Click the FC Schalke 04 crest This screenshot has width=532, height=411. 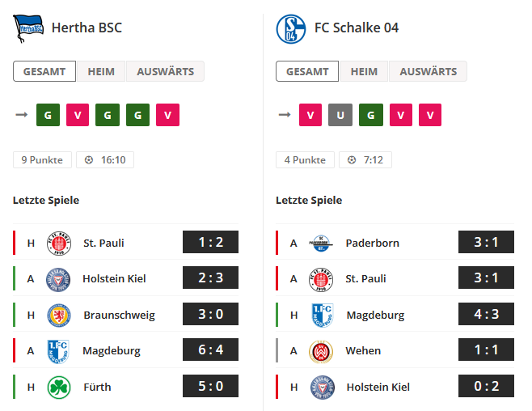(x=291, y=29)
